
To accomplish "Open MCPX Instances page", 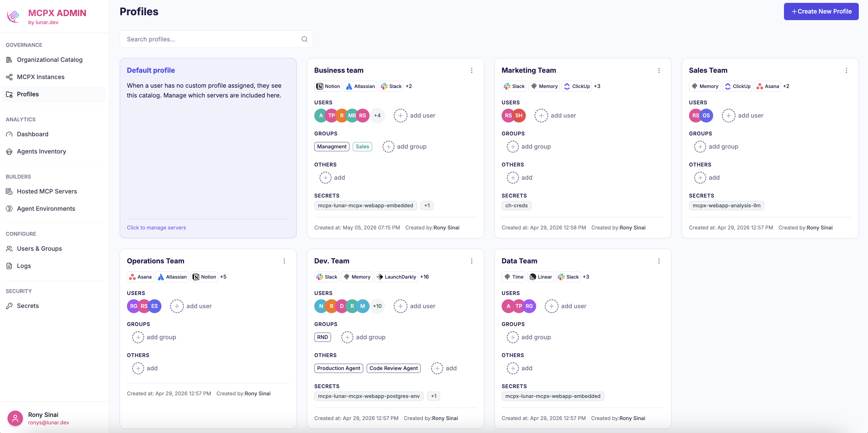I will [54, 77].
